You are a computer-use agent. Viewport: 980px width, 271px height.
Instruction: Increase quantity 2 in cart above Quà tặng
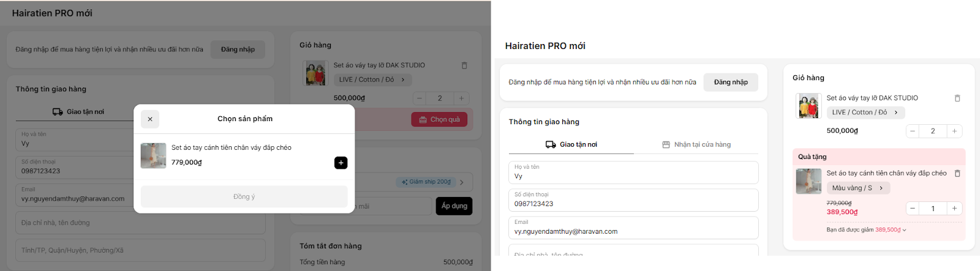(x=954, y=131)
